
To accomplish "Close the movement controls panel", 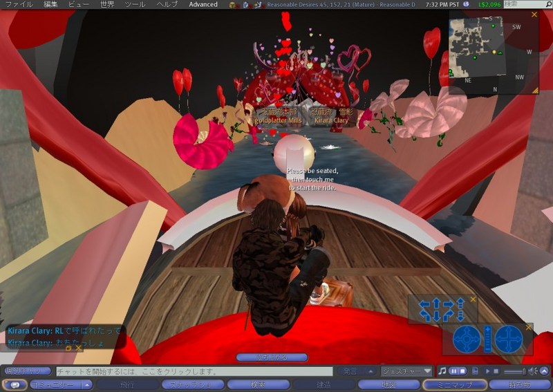I will tap(473, 299).
